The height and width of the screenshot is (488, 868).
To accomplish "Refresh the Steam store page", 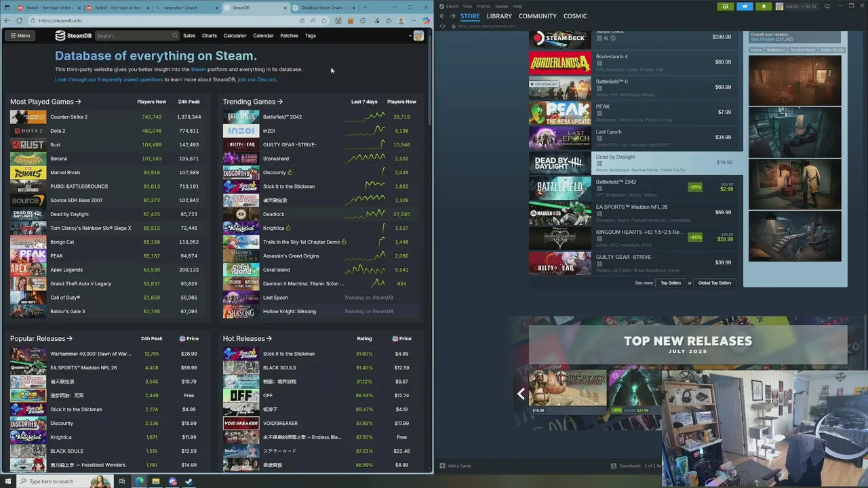I will pyautogui.click(x=442, y=26).
